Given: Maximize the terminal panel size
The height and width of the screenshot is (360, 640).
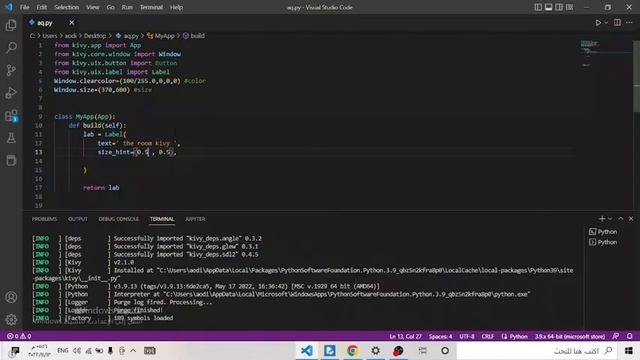Looking at the screenshot, I should (621, 219).
